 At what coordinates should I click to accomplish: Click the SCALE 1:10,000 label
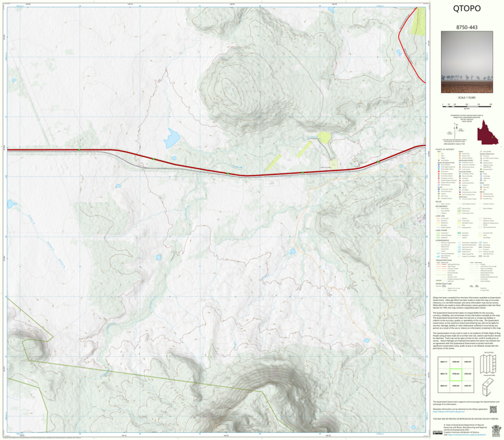click(467, 98)
